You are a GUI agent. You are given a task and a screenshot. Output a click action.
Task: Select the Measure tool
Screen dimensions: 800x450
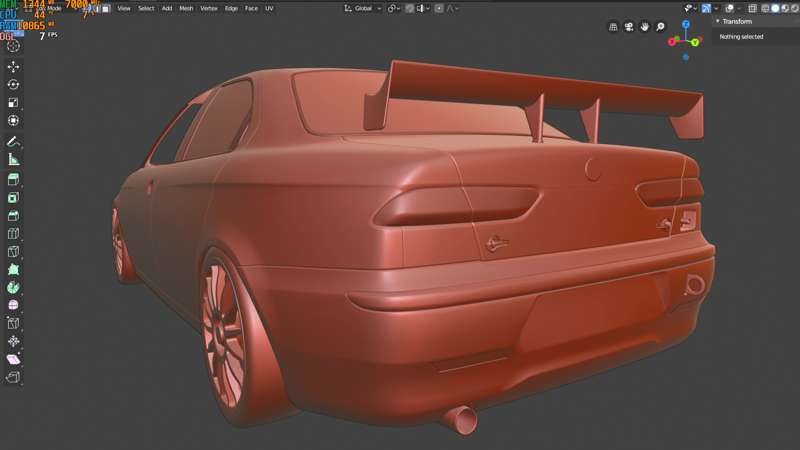pyautogui.click(x=13, y=160)
